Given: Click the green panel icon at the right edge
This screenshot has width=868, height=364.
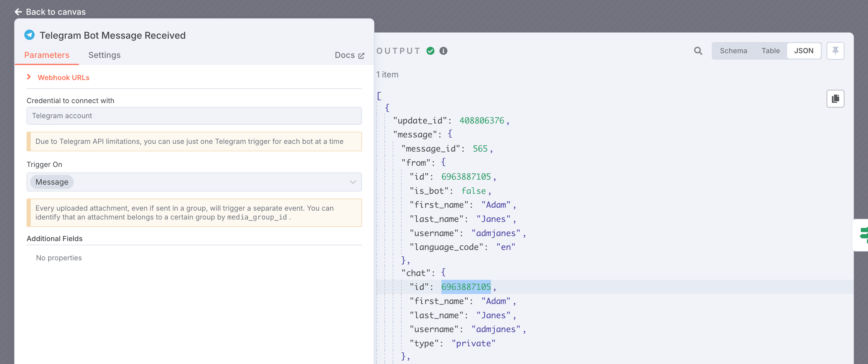Looking at the screenshot, I should coord(863,235).
